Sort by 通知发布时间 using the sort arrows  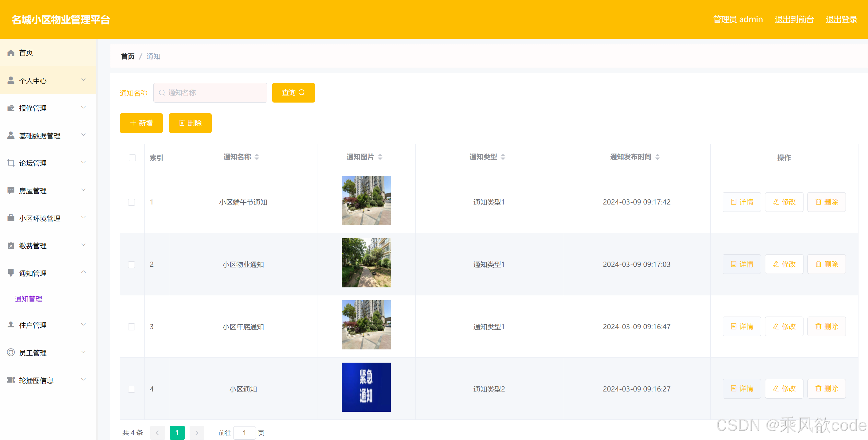click(657, 157)
